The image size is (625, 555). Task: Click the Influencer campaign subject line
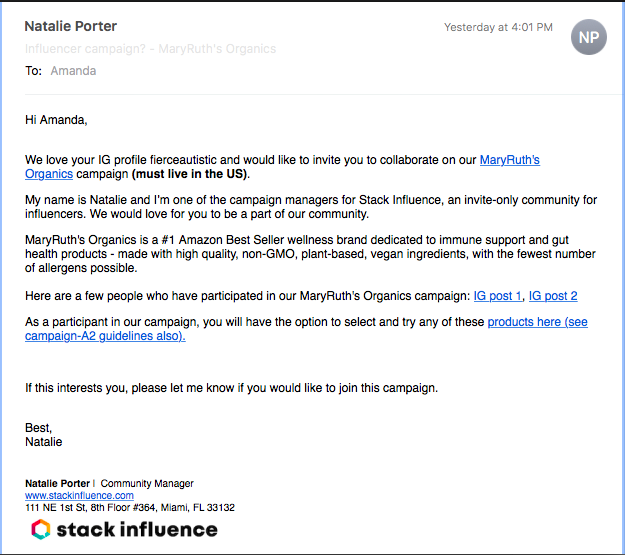coord(150,48)
